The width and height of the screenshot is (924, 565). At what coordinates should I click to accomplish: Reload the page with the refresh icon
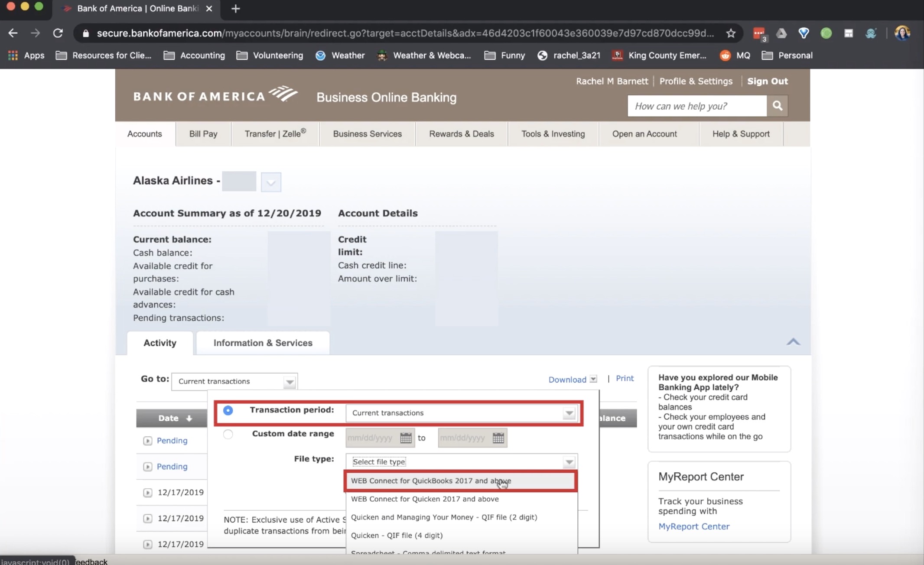click(58, 33)
